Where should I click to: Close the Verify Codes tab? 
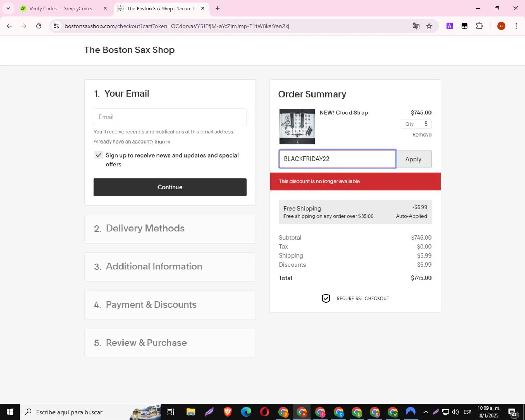pos(105,8)
